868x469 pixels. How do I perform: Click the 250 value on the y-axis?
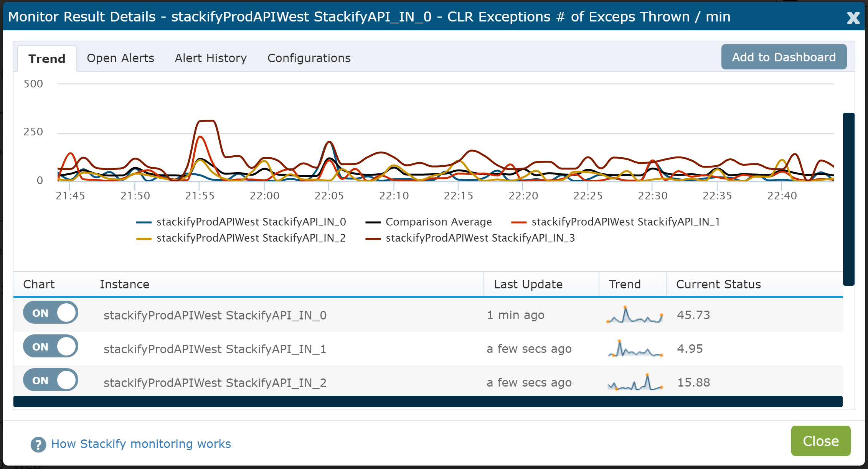point(33,132)
